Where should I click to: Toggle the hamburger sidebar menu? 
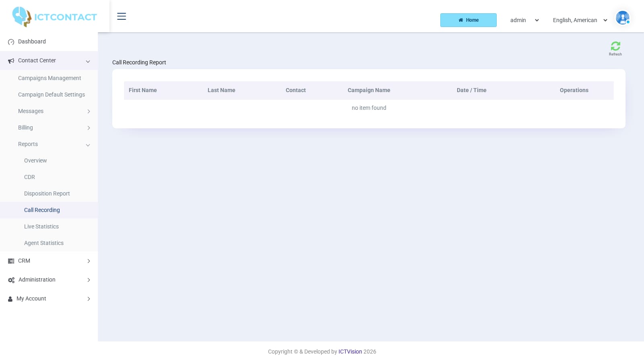(122, 16)
